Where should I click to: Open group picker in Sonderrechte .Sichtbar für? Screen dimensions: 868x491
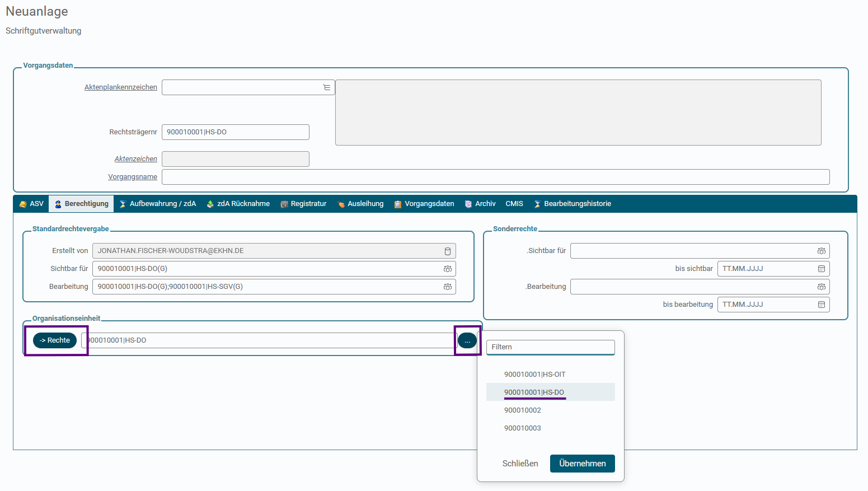click(822, 251)
